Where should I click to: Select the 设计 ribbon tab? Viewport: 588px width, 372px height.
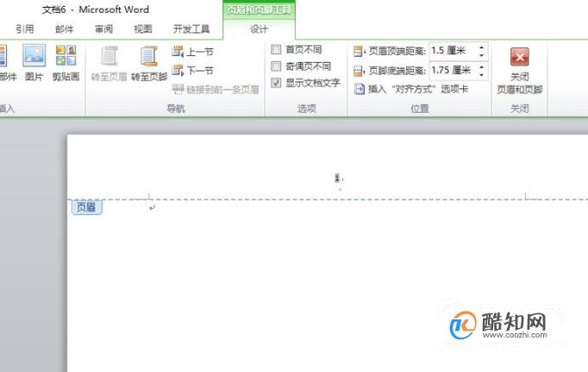pos(259,29)
